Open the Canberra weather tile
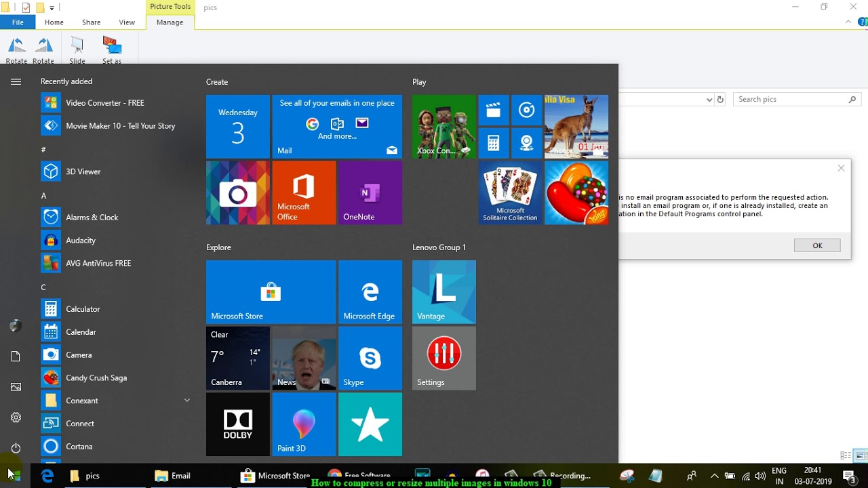Viewport: 868px width, 488px height. pos(238,359)
